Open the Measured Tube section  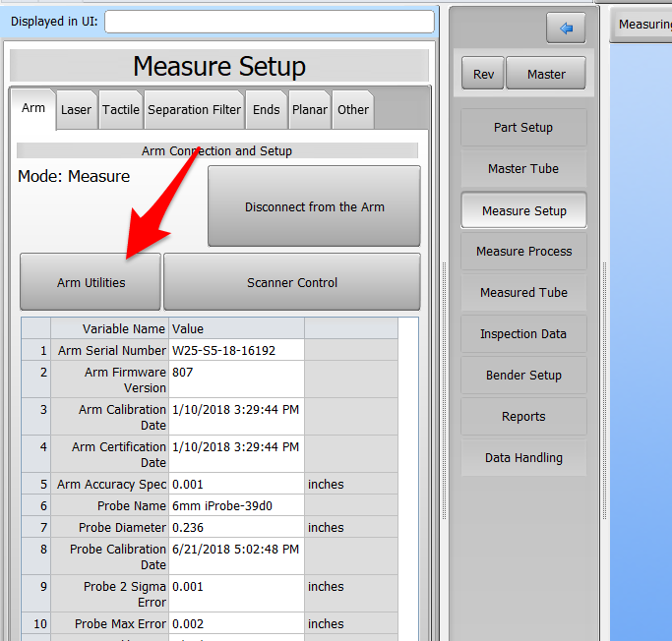pyautogui.click(x=523, y=293)
